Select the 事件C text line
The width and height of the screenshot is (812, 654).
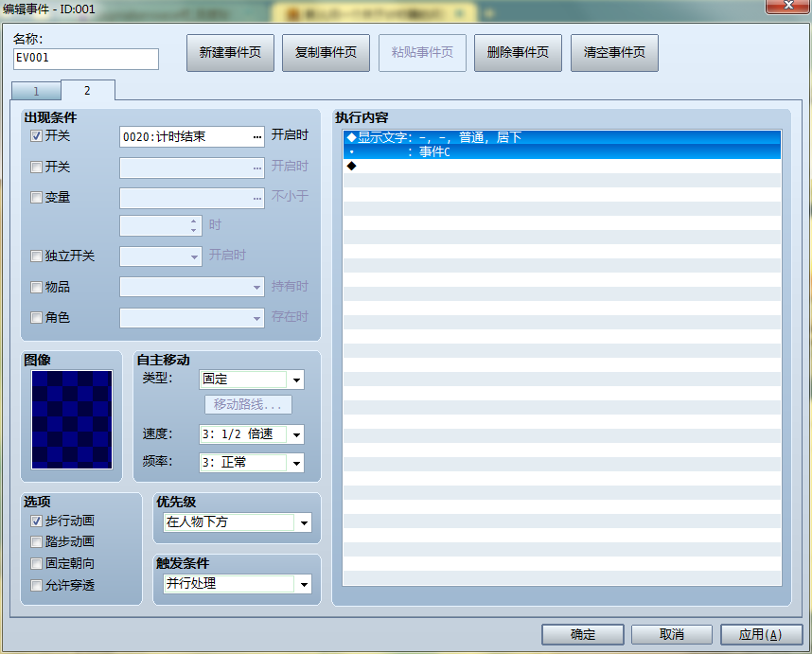tap(562, 151)
